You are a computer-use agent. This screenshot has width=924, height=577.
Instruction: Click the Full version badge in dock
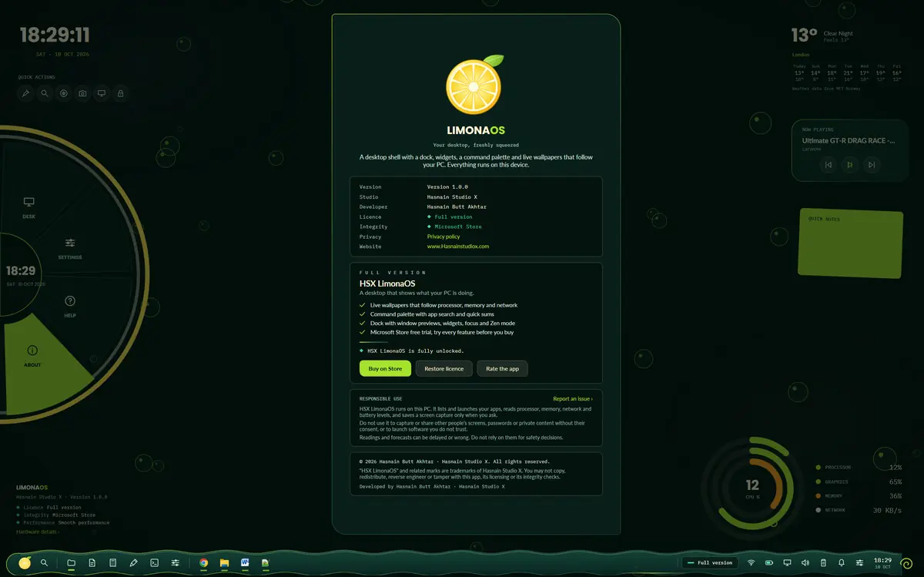(x=709, y=563)
